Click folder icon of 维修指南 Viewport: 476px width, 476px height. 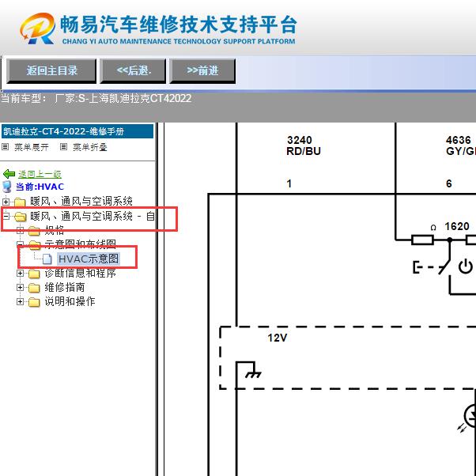click(x=34, y=288)
